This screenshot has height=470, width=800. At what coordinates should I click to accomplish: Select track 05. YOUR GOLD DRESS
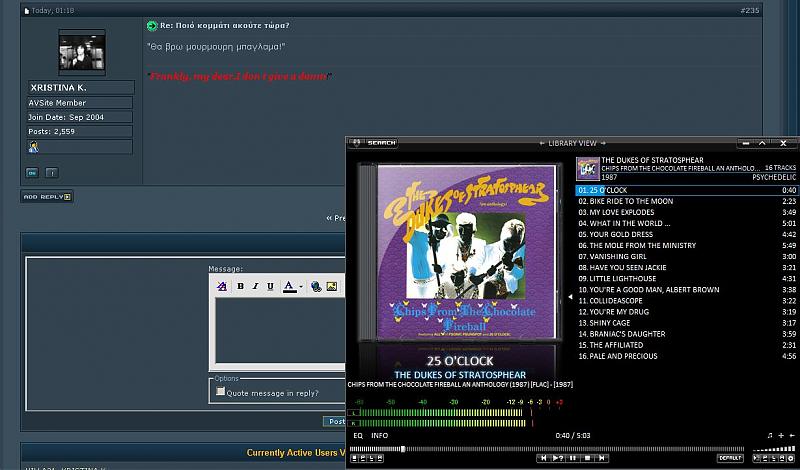click(687, 234)
